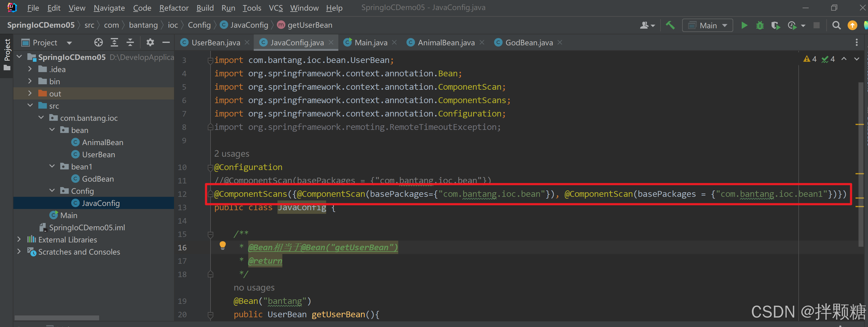Hide the Project panel with minus icon
This screenshot has width=868, height=327.
coord(166,42)
